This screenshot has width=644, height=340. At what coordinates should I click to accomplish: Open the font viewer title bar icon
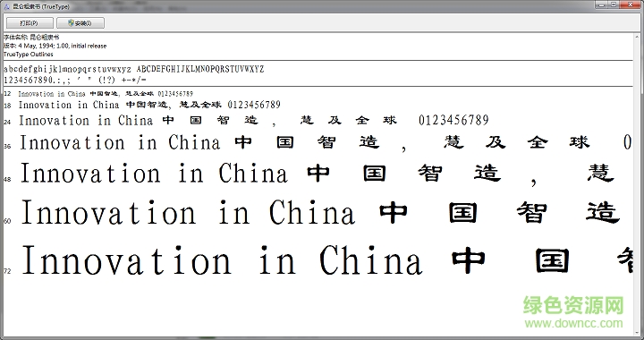point(6,6)
